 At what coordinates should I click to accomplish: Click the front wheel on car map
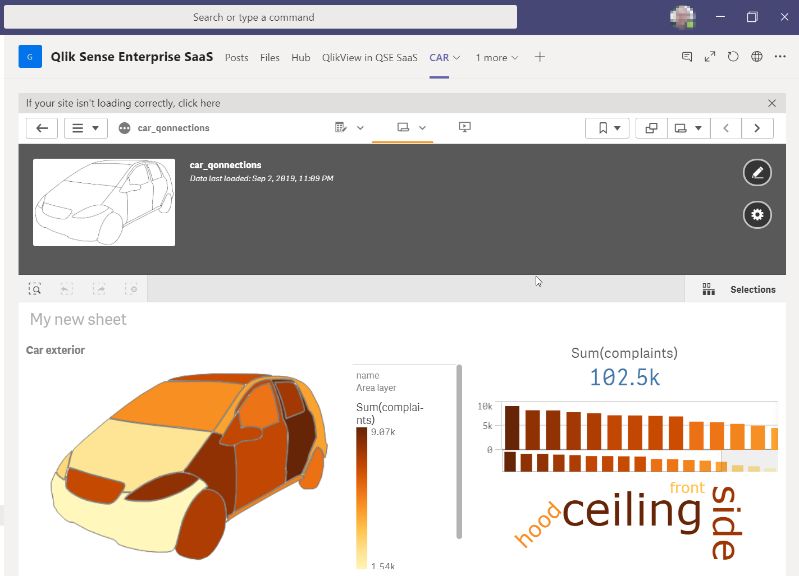201,524
